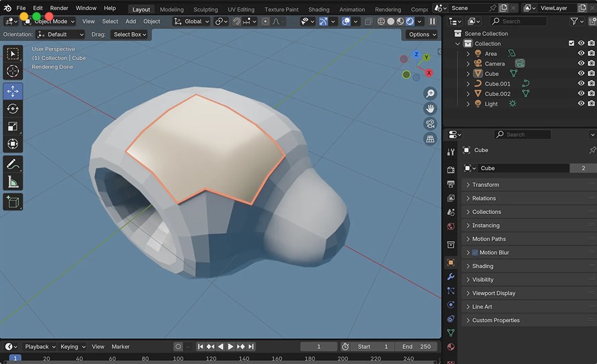The height and width of the screenshot is (364, 597).
Task: Hide Cube.001 in the viewport
Action: (x=581, y=83)
